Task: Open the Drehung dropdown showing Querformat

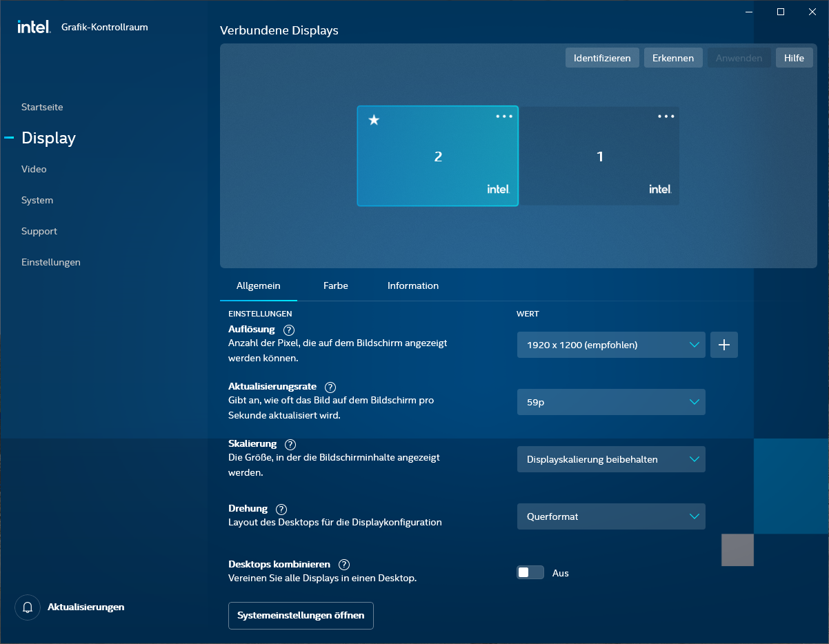Action: [x=611, y=516]
